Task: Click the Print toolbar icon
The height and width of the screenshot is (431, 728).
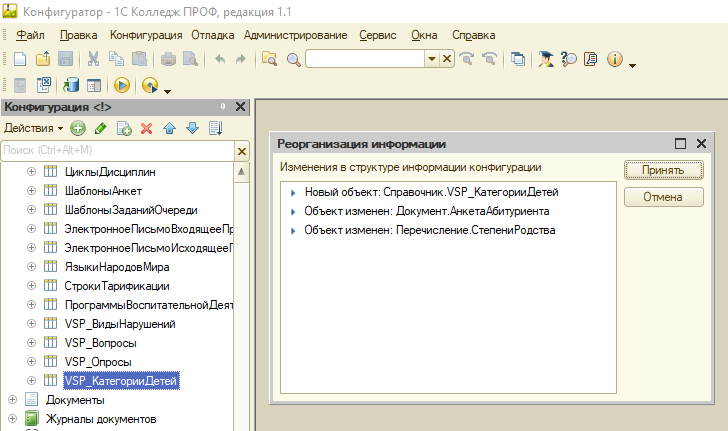Action: pos(168,59)
